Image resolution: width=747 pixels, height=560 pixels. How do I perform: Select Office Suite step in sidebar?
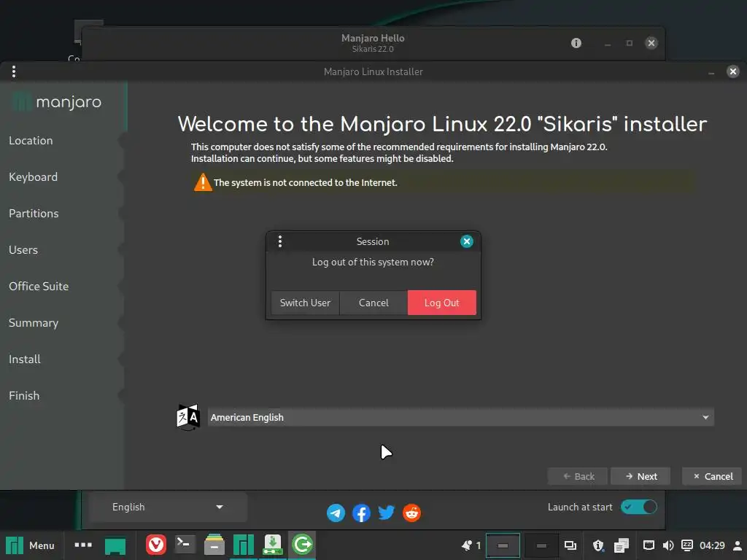pos(39,286)
